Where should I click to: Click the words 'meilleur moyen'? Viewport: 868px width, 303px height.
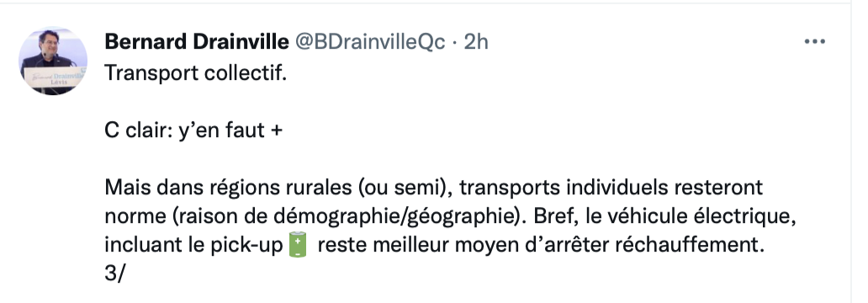tap(446, 246)
